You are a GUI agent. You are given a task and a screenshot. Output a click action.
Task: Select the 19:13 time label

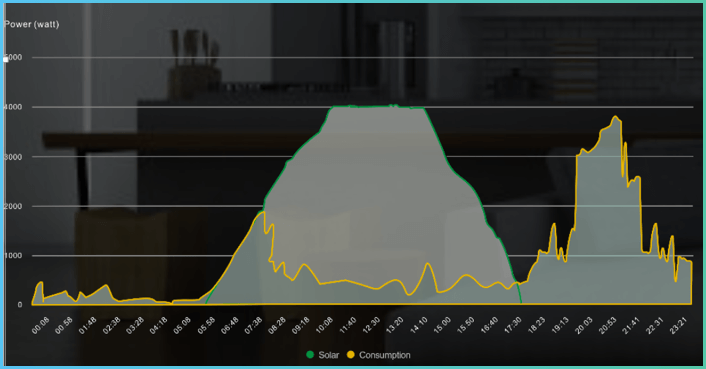tap(560, 325)
